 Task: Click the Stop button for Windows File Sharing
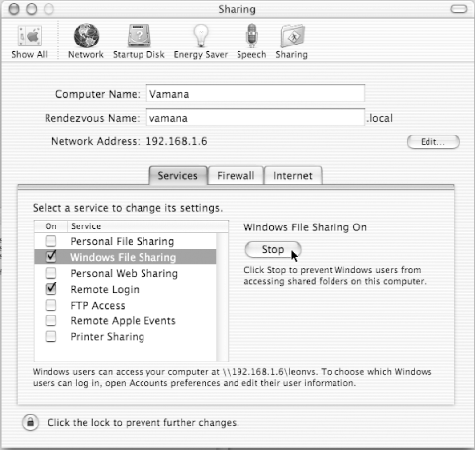click(273, 249)
